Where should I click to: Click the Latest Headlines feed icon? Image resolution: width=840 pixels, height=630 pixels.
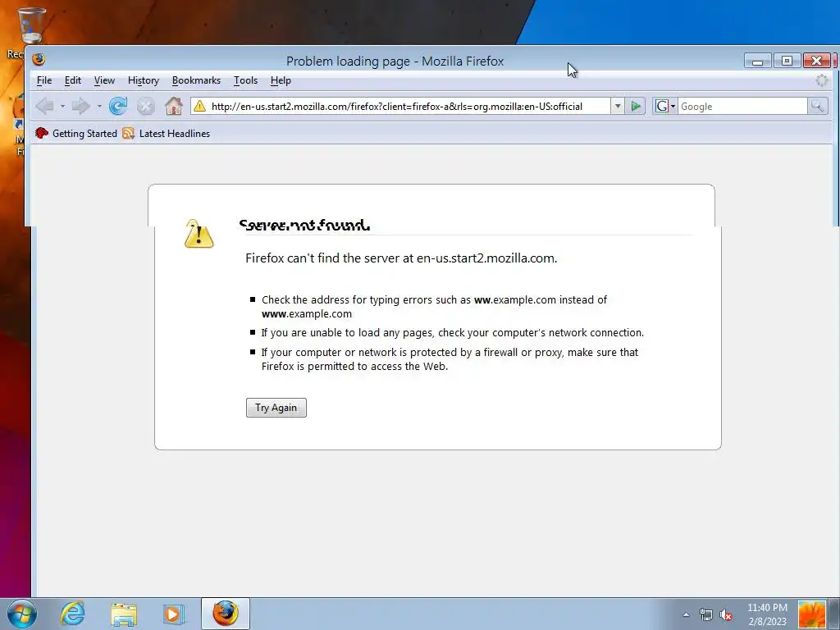(128, 134)
